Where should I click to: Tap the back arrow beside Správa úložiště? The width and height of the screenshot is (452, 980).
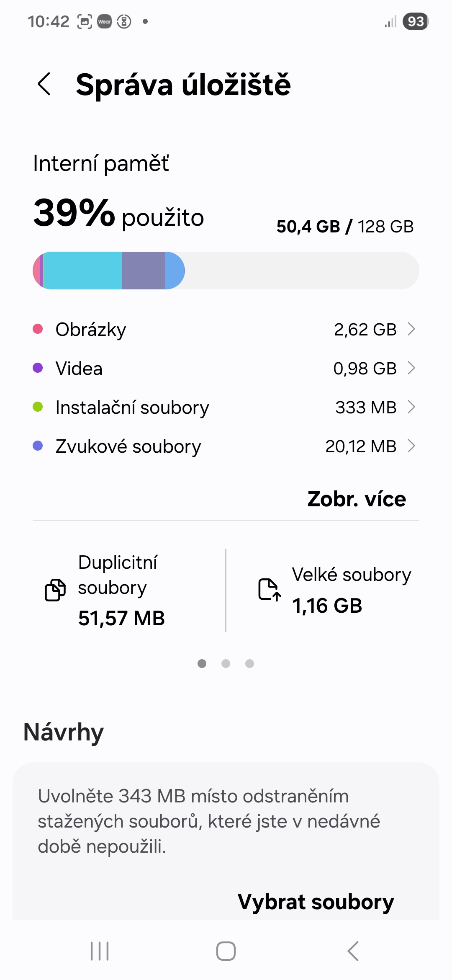[44, 84]
